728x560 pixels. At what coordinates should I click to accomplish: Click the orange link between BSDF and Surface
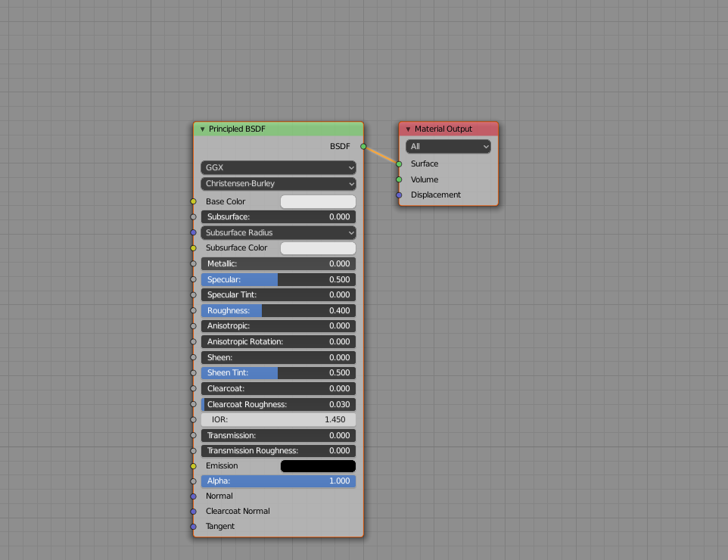click(381, 155)
